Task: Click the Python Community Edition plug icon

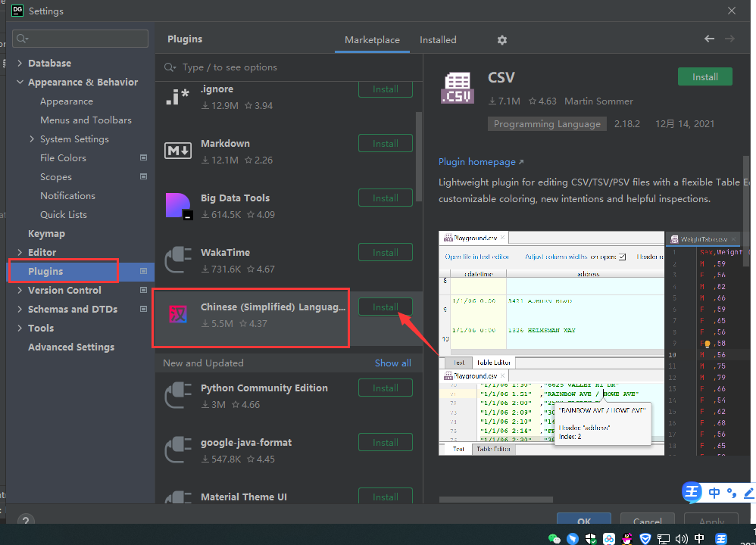Action: tap(178, 396)
